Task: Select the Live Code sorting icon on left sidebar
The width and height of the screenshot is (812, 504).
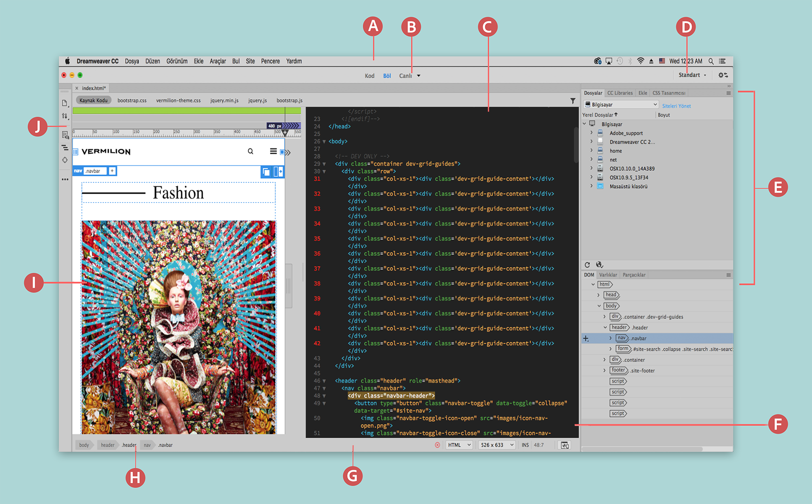Action: 64,116
